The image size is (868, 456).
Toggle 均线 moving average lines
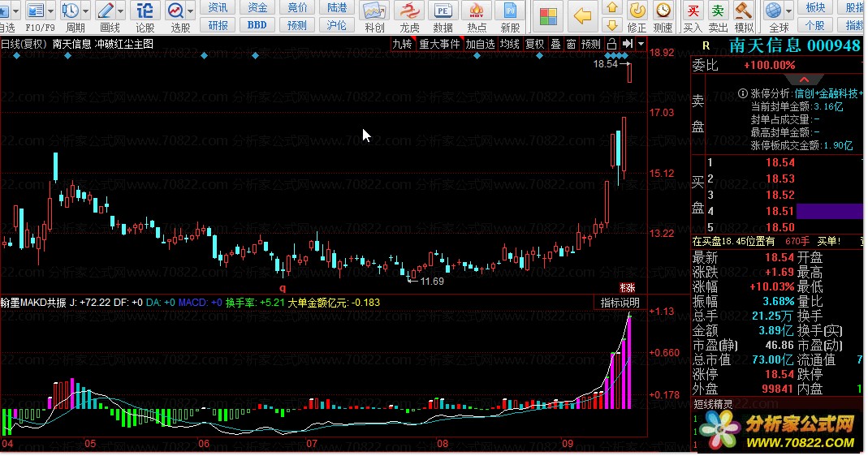[x=509, y=44]
